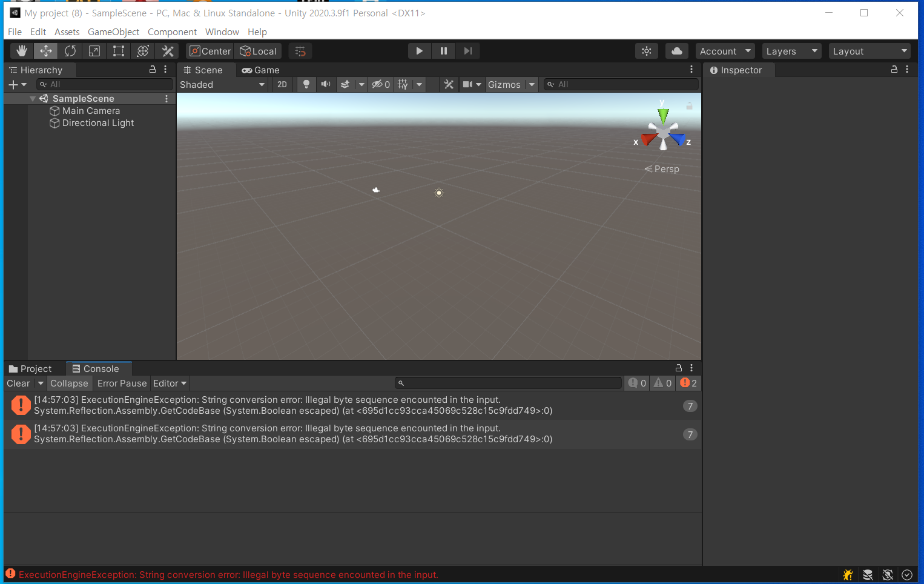The height and width of the screenshot is (584, 924).
Task: Select the Scale tool
Action: click(94, 51)
